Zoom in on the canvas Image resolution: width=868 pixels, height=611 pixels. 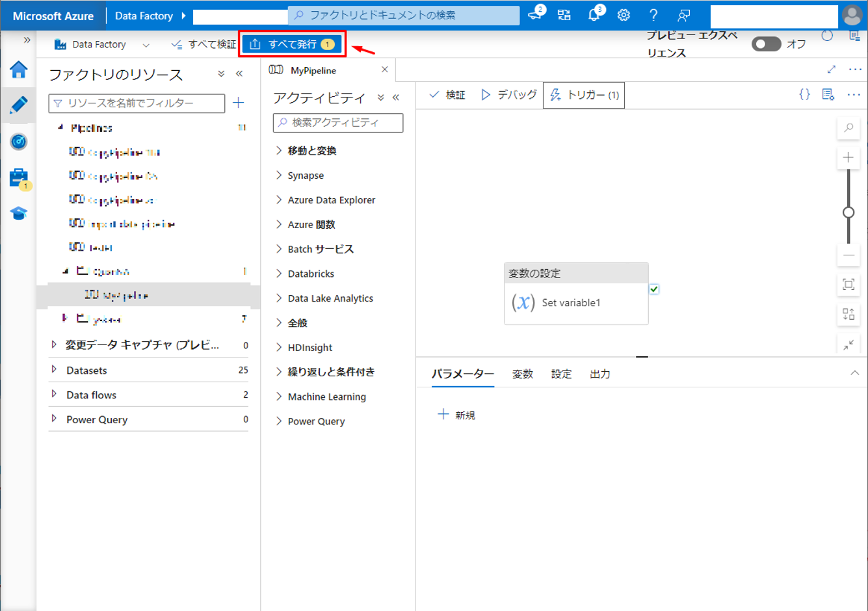click(x=848, y=157)
